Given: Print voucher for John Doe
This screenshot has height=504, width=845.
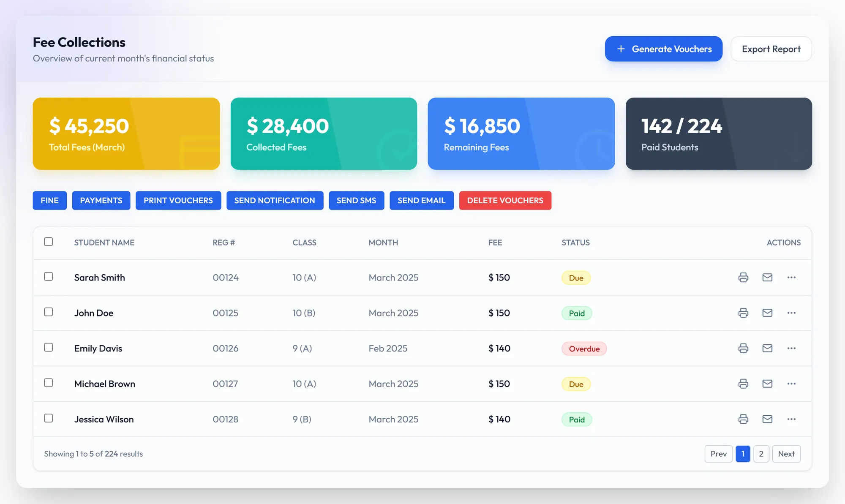Looking at the screenshot, I should (x=743, y=313).
